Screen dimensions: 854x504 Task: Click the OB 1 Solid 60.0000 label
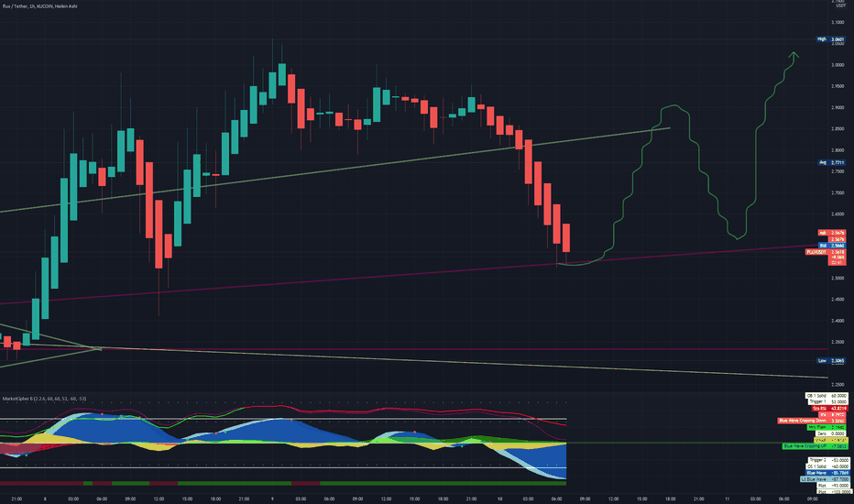(827, 396)
